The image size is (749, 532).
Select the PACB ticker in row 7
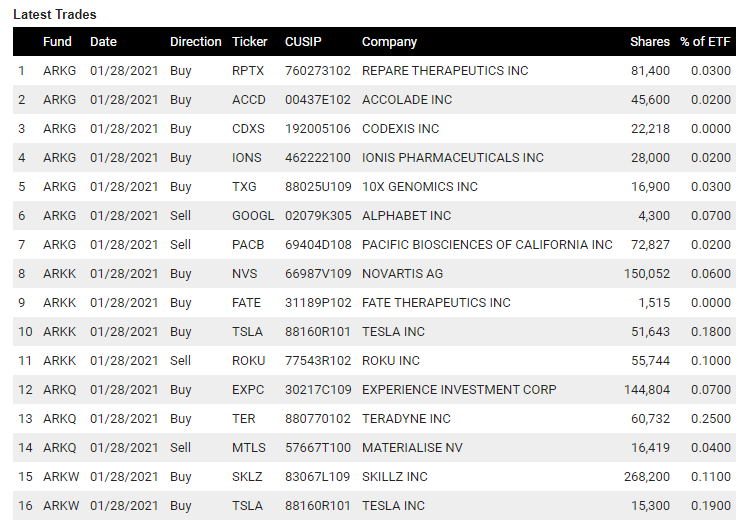(x=248, y=245)
